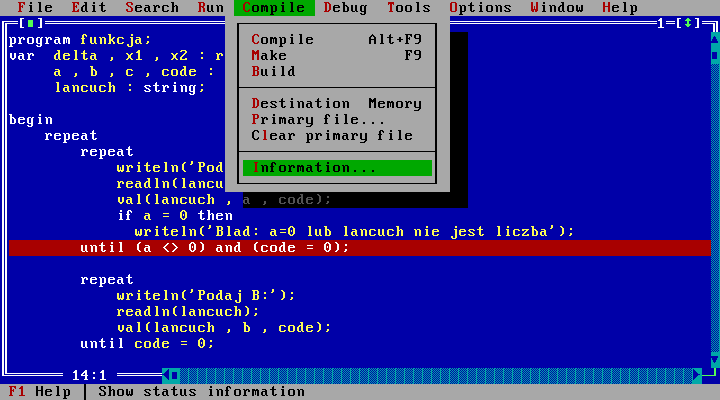Expand the Options menu
The height and width of the screenshot is (400, 720).
480,7
